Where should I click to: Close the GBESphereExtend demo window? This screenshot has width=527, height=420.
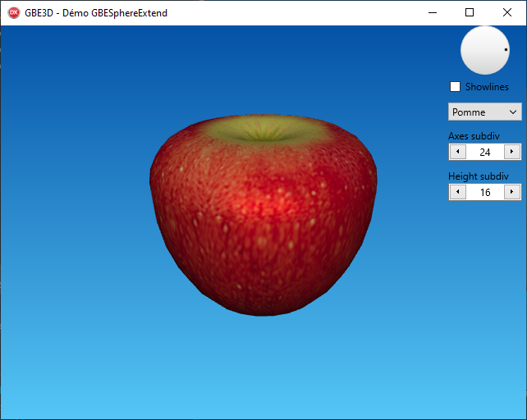pyautogui.click(x=507, y=13)
